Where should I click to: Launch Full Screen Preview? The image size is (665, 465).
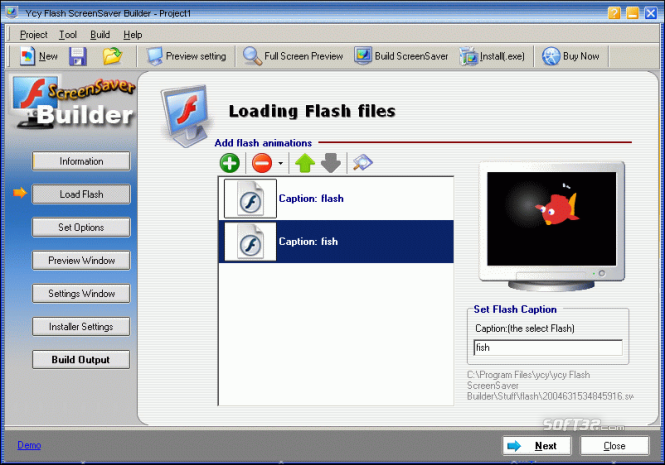coord(293,56)
